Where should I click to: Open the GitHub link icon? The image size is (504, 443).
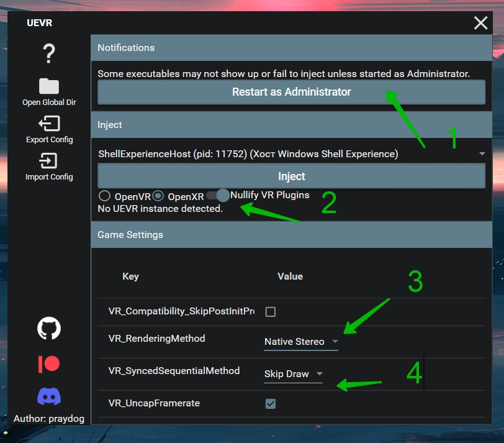click(49, 329)
